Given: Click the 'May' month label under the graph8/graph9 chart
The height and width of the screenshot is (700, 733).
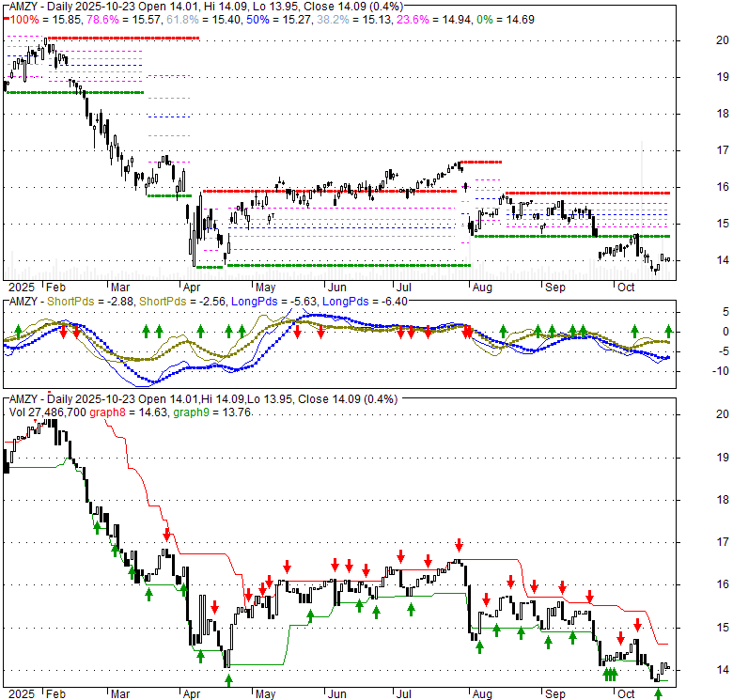Looking at the screenshot, I should click(x=266, y=694).
